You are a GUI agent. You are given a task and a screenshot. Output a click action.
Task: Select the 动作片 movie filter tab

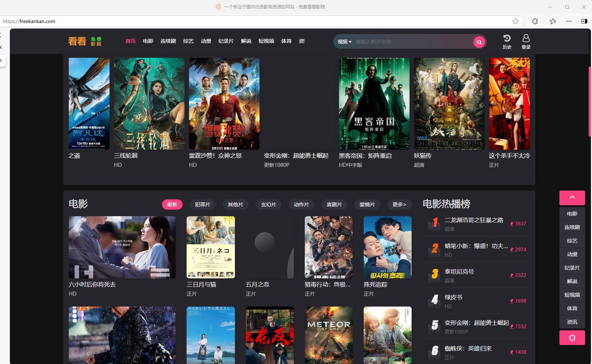[x=301, y=204]
